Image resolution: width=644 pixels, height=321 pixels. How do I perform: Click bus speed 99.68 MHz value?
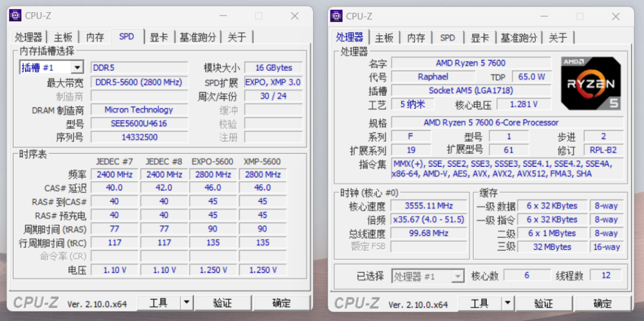[x=429, y=233]
